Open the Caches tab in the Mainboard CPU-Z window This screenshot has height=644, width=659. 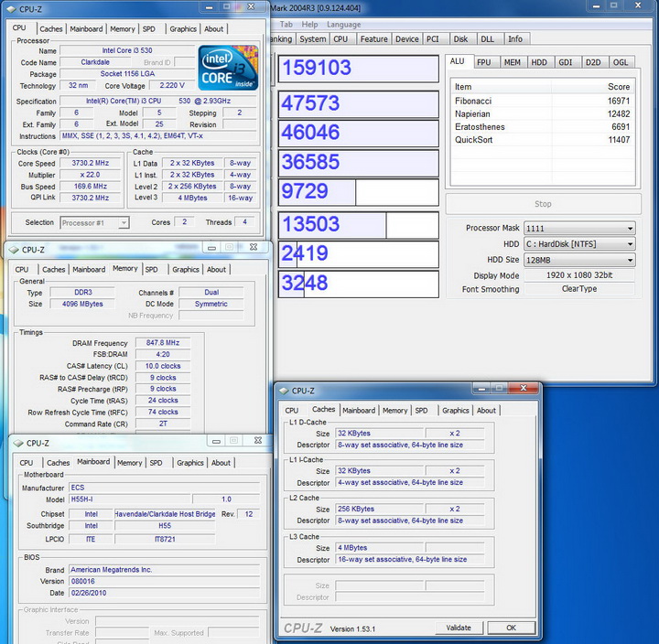[58, 463]
